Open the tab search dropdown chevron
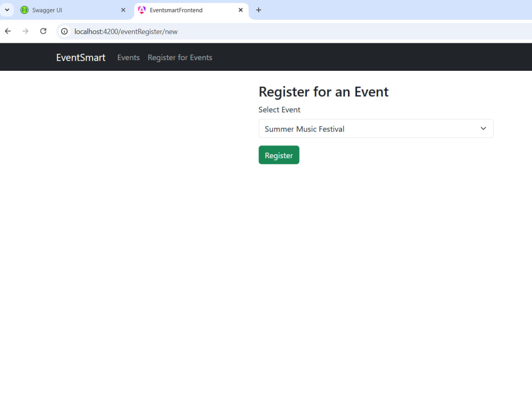This screenshot has height=400, width=532. pos(7,10)
